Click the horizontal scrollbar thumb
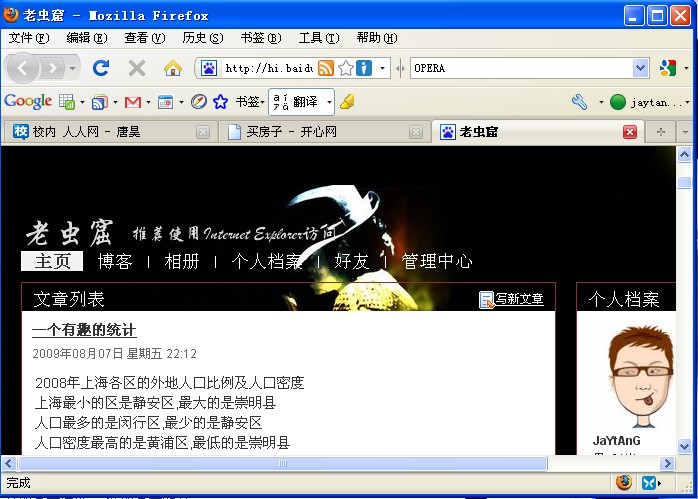The image size is (698, 499). pos(282,464)
